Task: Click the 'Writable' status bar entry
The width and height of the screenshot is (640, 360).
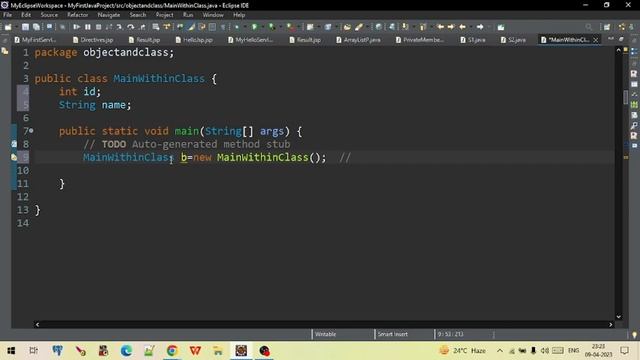Action: pyautogui.click(x=325, y=334)
